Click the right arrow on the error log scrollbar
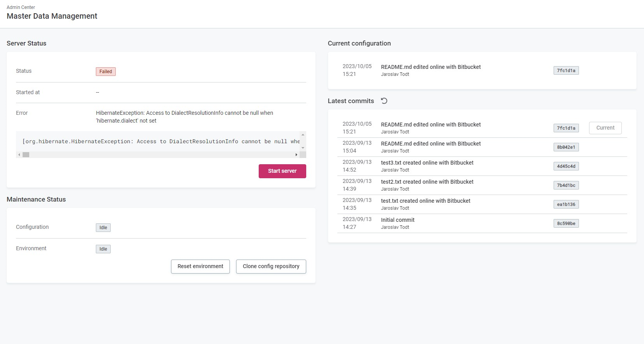644x344 pixels. 296,154
